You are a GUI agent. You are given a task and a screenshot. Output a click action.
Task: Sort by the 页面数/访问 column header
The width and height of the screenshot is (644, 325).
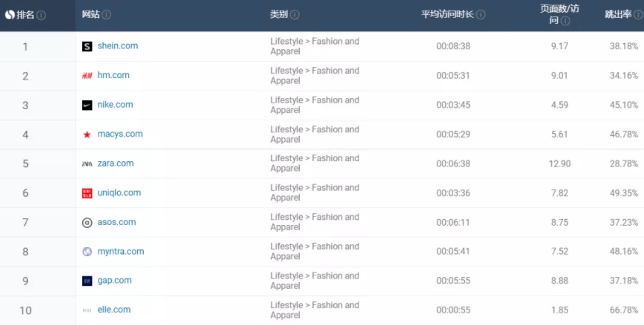pos(560,15)
